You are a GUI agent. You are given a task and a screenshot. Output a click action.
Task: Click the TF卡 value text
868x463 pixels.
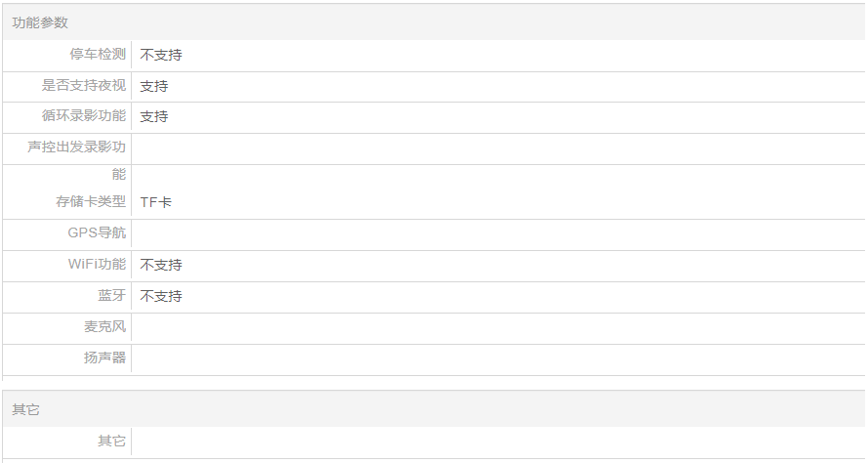(x=156, y=202)
